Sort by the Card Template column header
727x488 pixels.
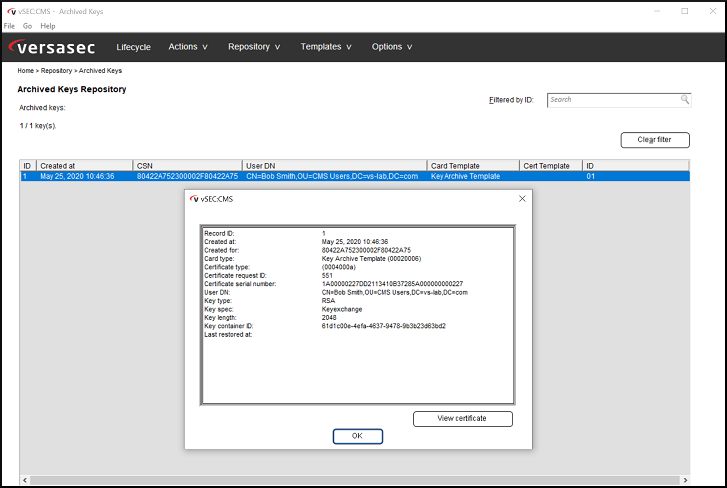(473, 166)
